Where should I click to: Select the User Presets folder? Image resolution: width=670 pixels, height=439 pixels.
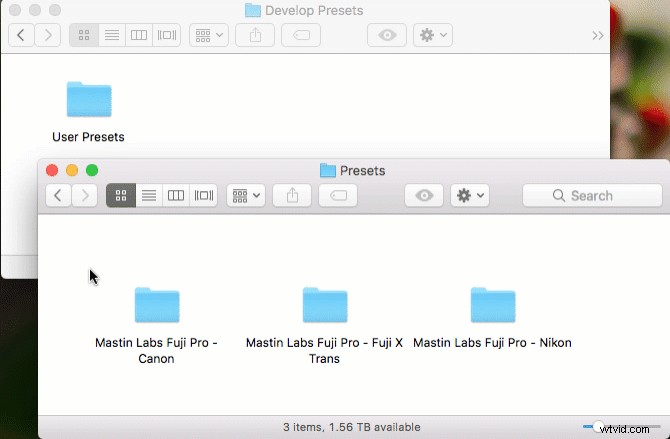point(89,99)
